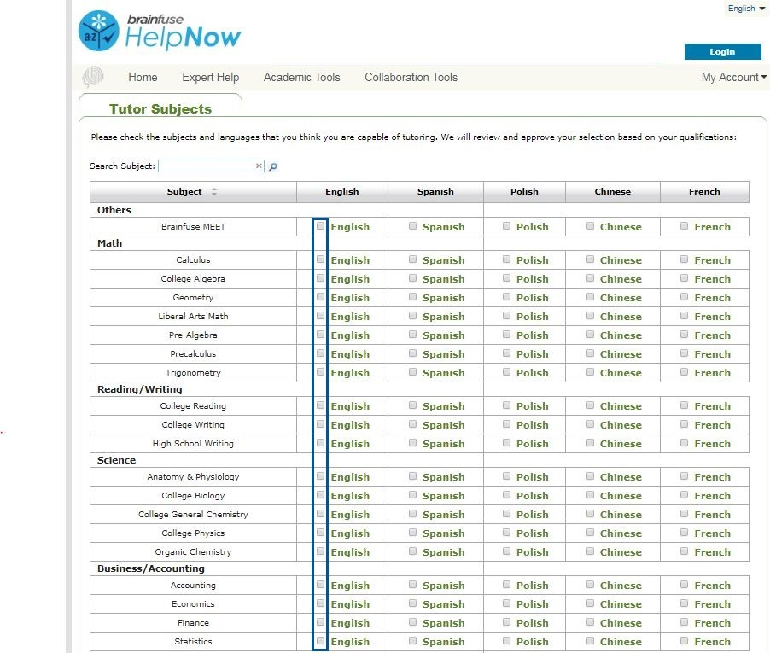
Task: Open the Academic Tools menu
Action: pyautogui.click(x=302, y=77)
